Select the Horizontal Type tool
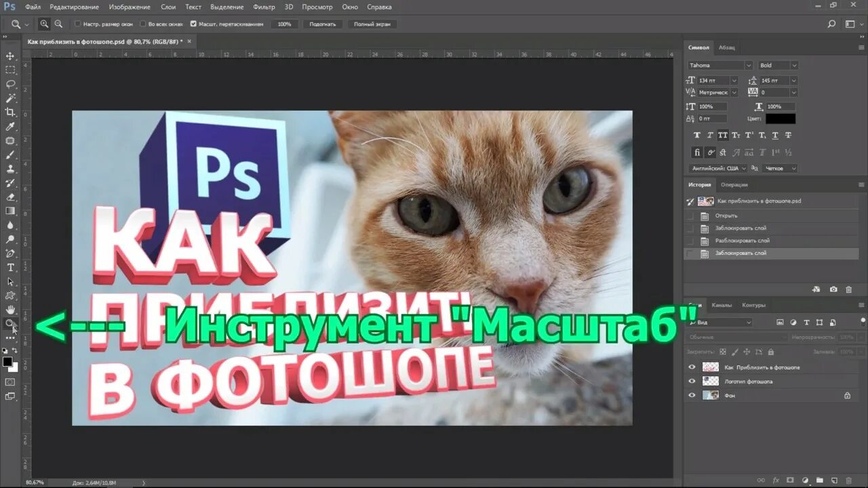This screenshot has width=868, height=488. coord(10,268)
